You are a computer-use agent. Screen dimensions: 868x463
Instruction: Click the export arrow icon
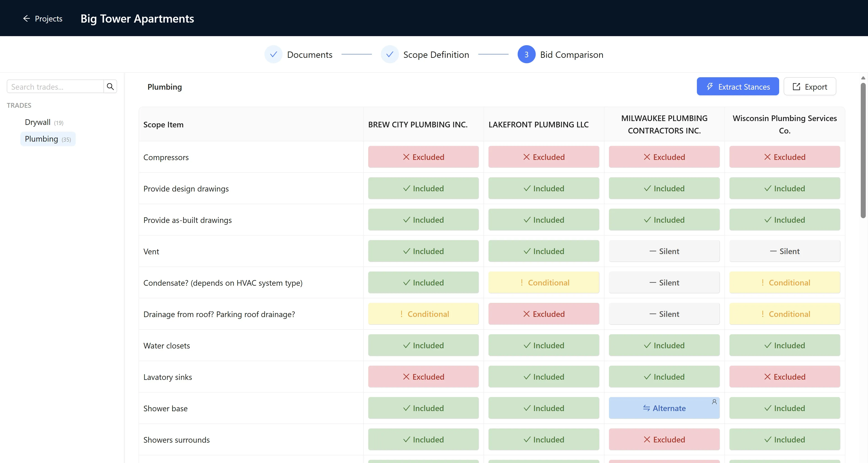click(796, 87)
